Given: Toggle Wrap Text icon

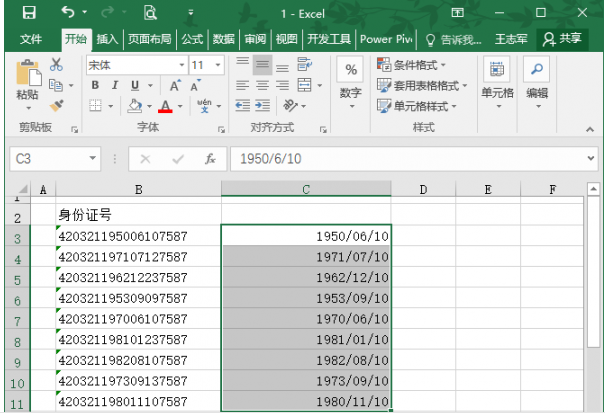Looking at the screenshot, I should click(x=305, y=64).
